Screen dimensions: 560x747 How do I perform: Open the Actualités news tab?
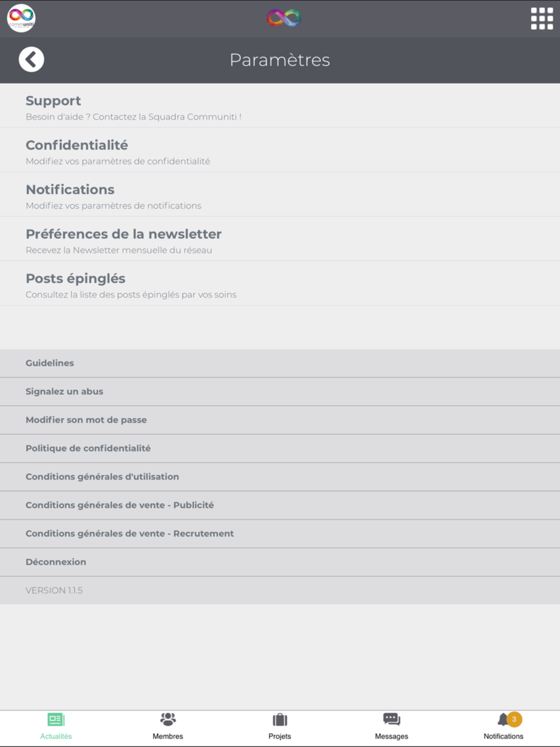coord(56,726)
